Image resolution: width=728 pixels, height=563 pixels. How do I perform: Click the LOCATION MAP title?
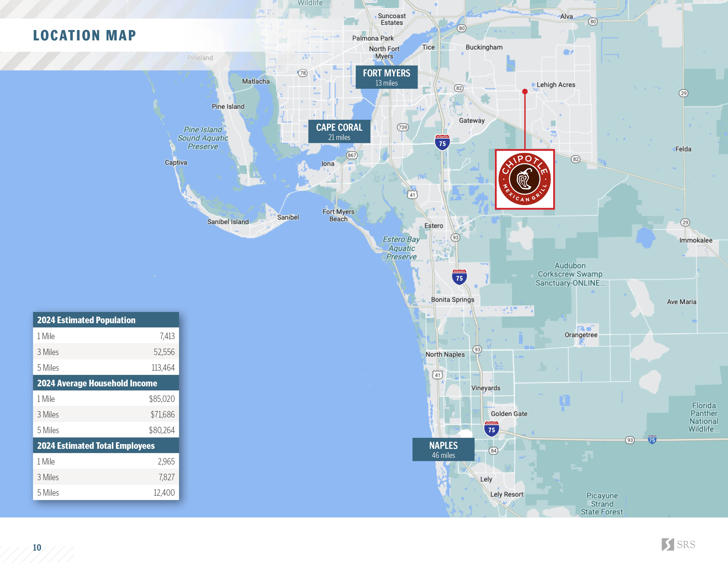(85, 35)
